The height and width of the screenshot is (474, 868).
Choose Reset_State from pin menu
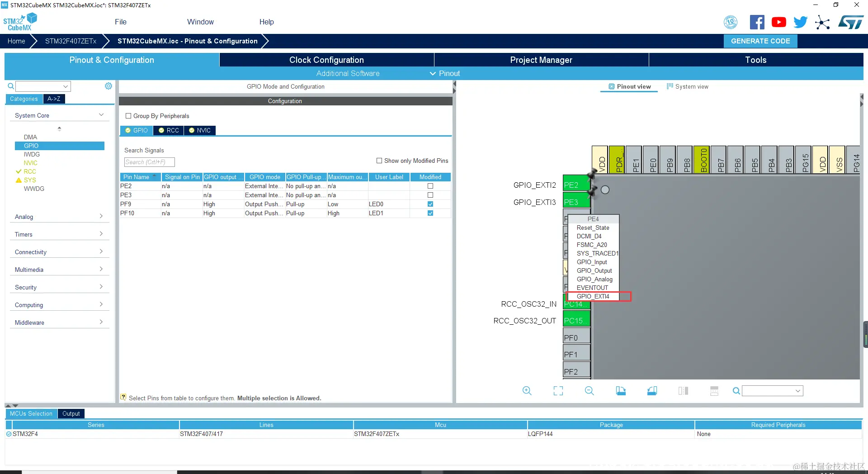[593, 228]
